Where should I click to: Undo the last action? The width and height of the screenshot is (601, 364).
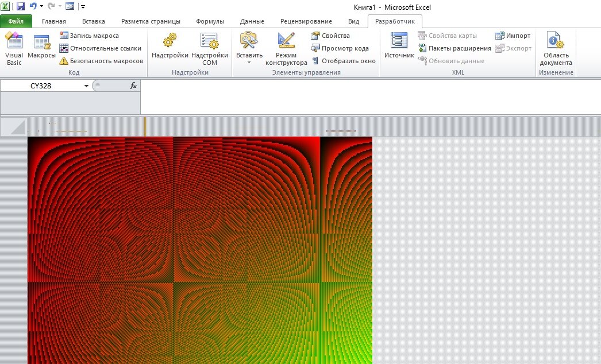(x=33, y=6)
